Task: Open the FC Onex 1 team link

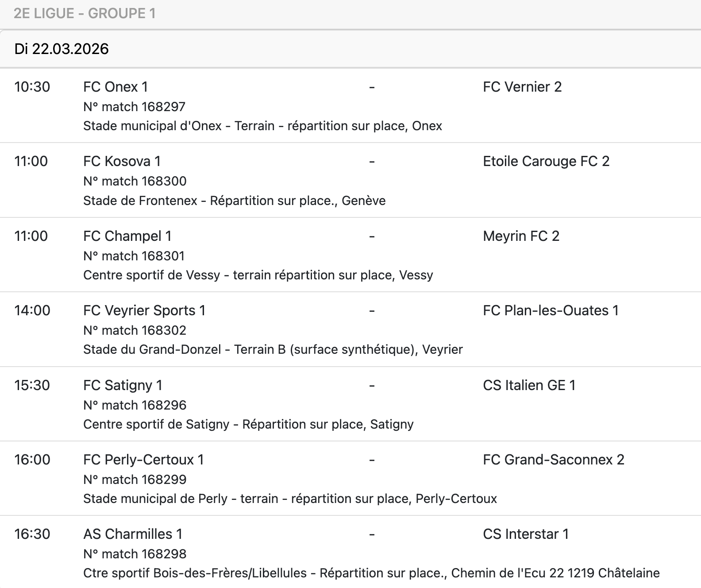Action: (x=116, y=87)
